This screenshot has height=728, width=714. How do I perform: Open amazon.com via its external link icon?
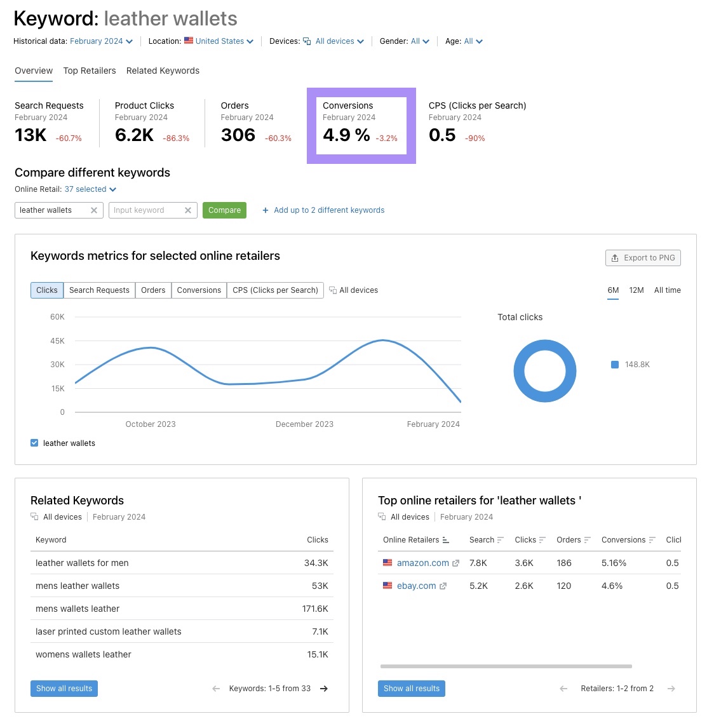click(x=455, y=563)
